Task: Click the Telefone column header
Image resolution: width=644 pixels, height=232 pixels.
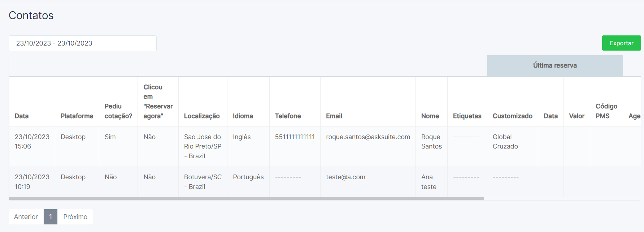Action: 288,116
